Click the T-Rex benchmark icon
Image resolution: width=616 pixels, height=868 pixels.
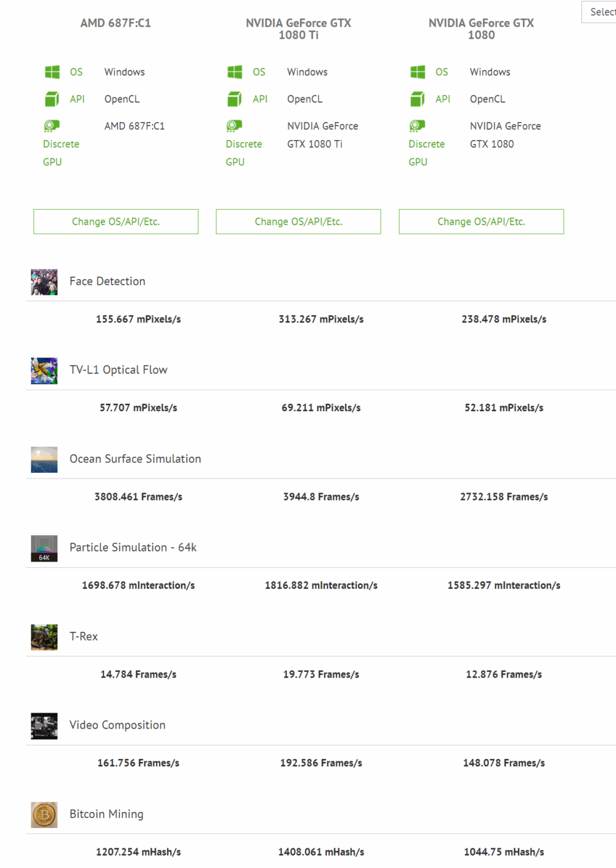44,637
